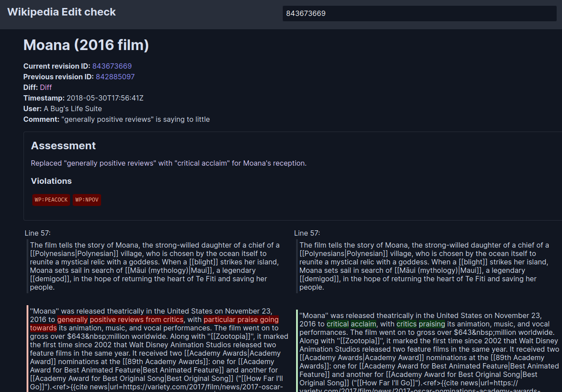Select the Violations heading
This screenshot has height=392, width=562.
pyautogui.click(x=51, y=181)
